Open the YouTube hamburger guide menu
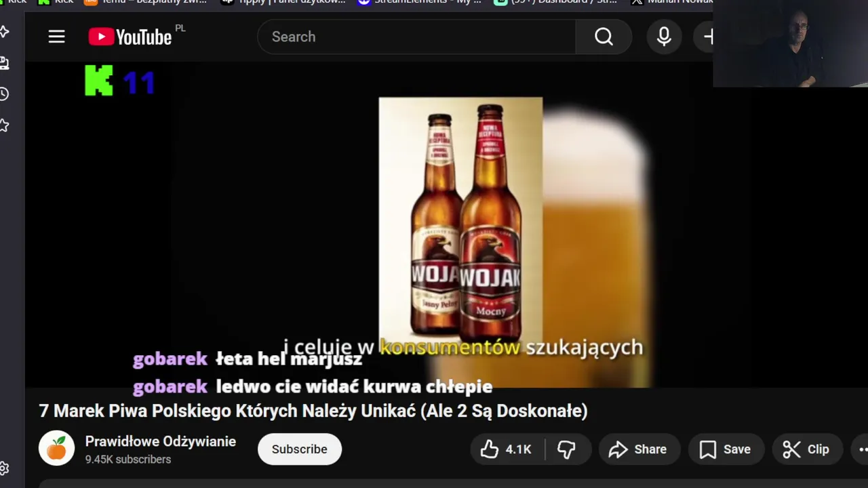Viewport: 868px width, 488px height. click(56, 37)
